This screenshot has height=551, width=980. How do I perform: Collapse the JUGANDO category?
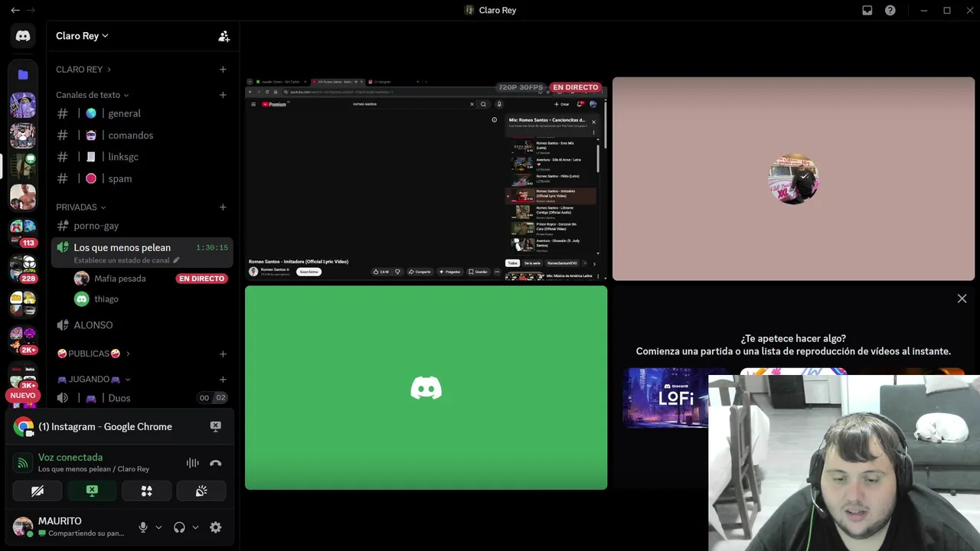93,380
